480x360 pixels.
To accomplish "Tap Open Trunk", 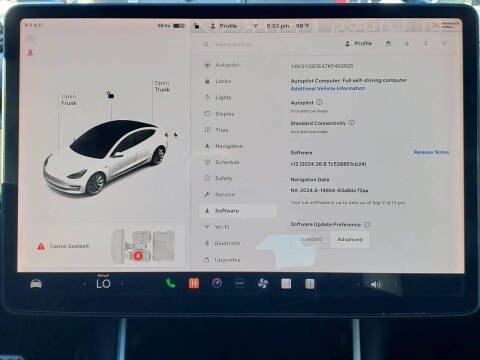I will (x=162, y=86).
